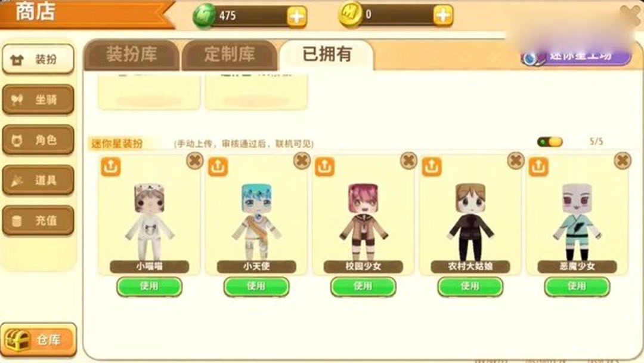Toggle the green-yellow switch beside 5/5
644x363 pixels.
coord(550,142)
